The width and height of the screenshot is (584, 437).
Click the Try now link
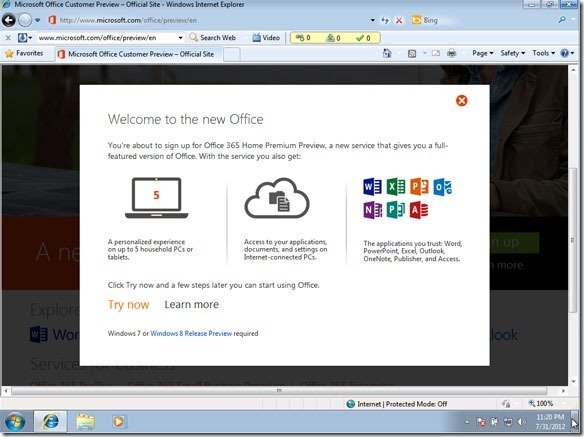(128, 305)
